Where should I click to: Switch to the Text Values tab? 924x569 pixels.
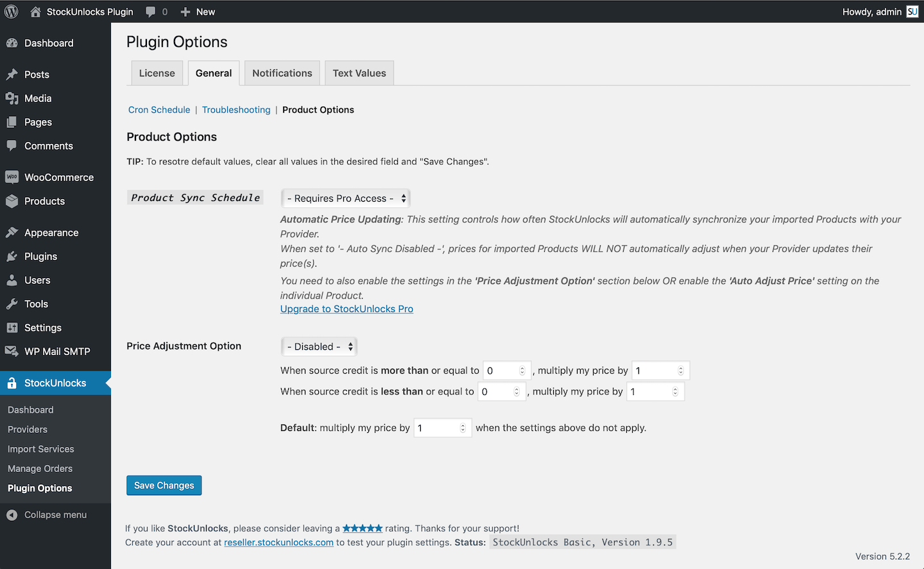(x=359, y=73)
